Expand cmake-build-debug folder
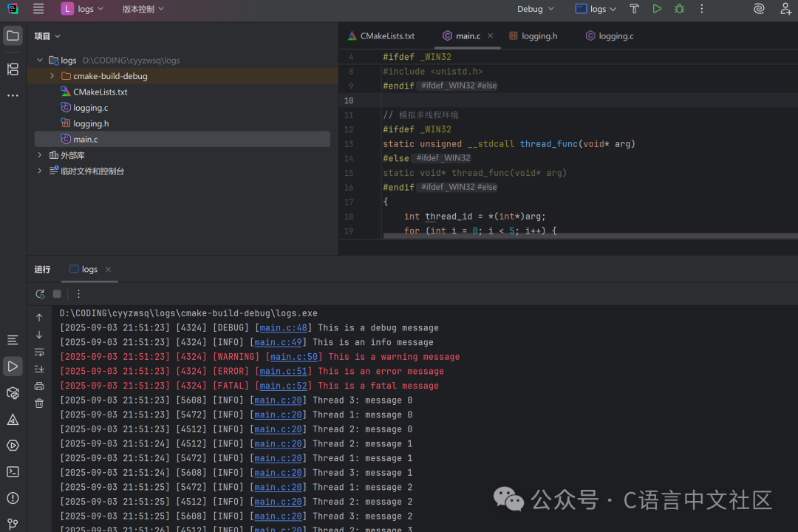This screenshot has height=532, width=798. [x=52, y=76]
